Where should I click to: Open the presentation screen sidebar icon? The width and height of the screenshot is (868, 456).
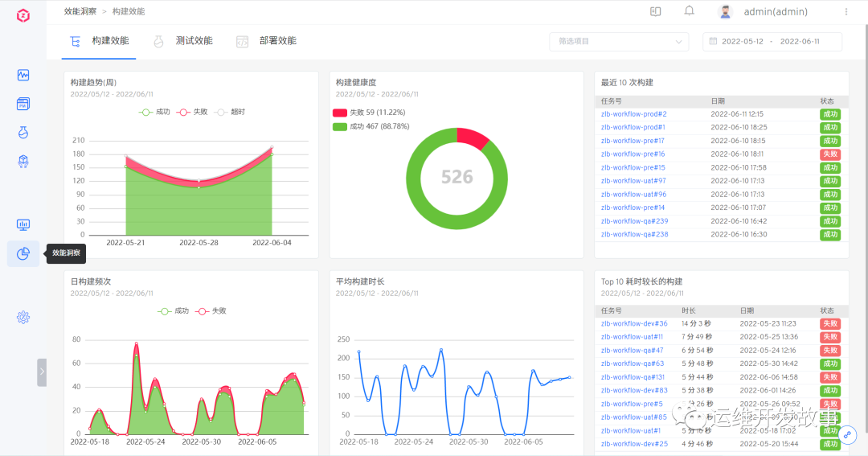click(23, 224)
